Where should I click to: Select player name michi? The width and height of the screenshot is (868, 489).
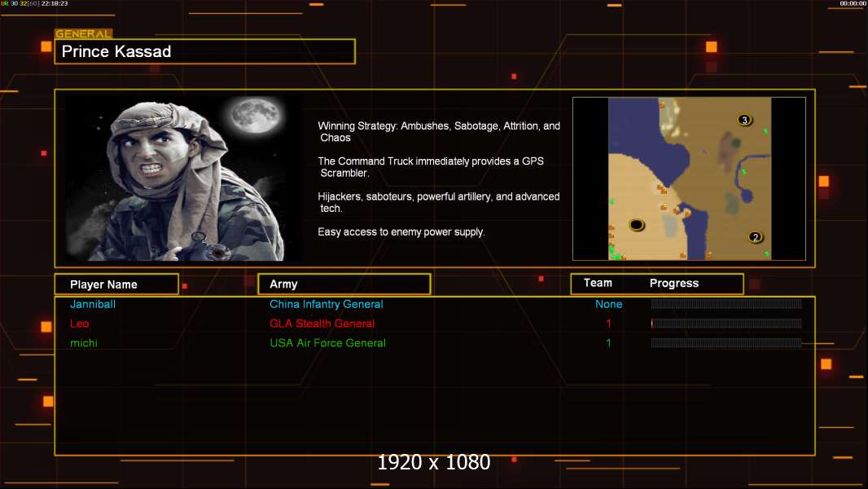(84, 343)
